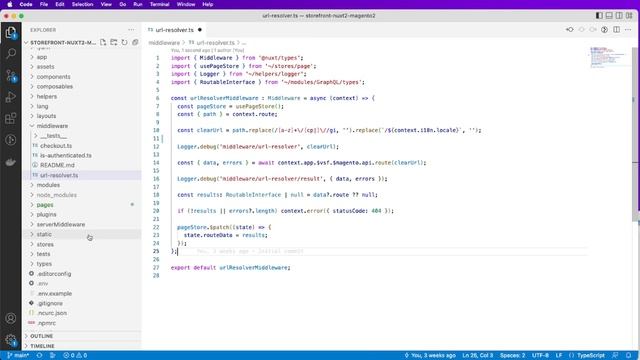Click middleware in the breadcrumb path
Screen dimensions: 640x360
click(164, 42)
